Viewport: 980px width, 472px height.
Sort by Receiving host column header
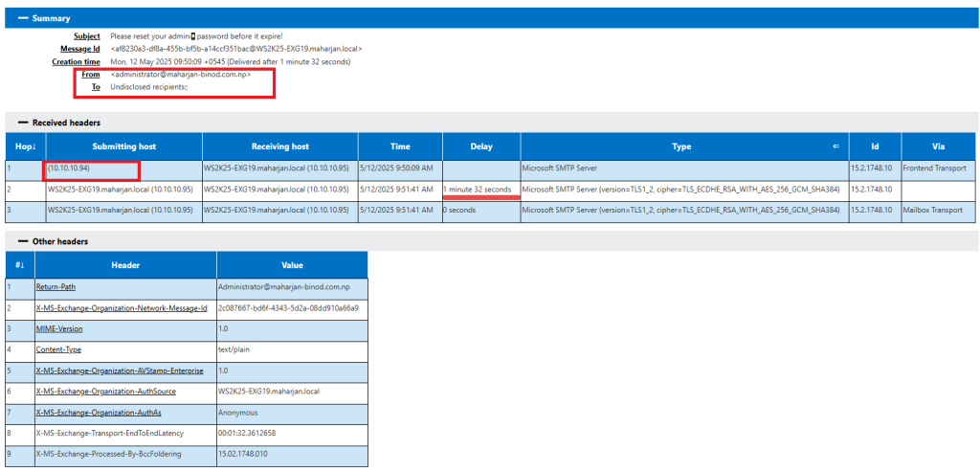279,146
